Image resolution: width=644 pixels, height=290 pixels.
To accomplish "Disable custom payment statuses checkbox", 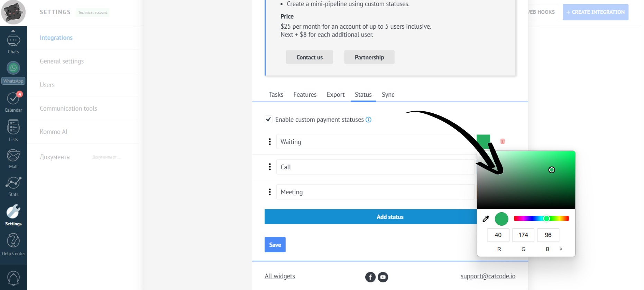I will point(268,120).
